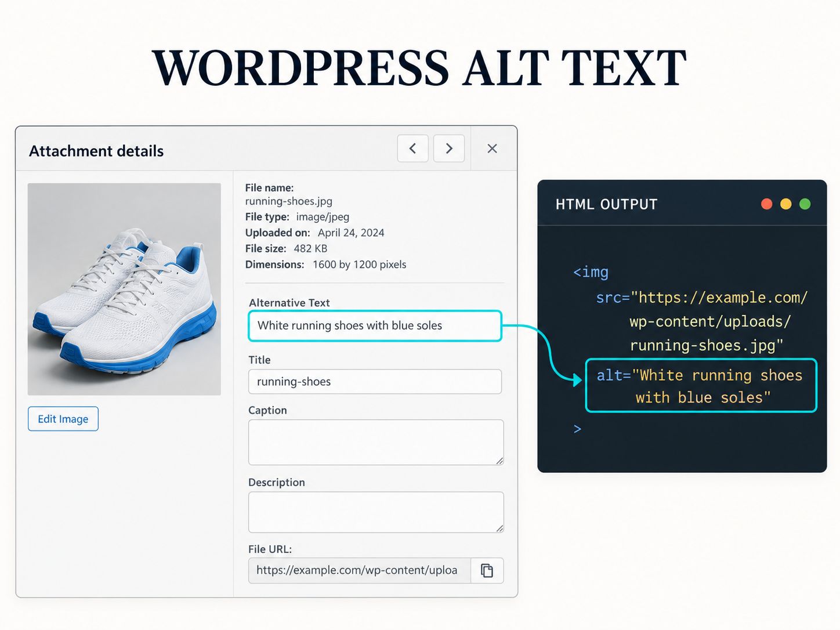
Task: Click the Description label
Action: tap(276, 483)
